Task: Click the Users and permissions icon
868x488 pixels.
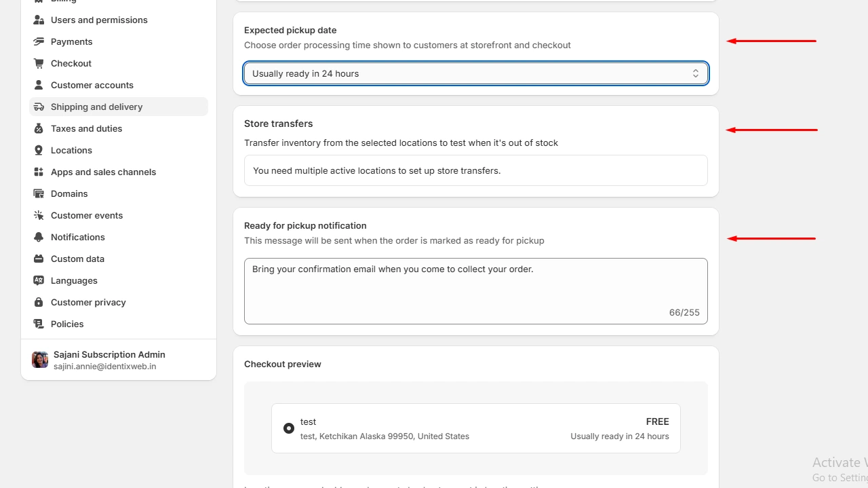Action: point(39,20)
